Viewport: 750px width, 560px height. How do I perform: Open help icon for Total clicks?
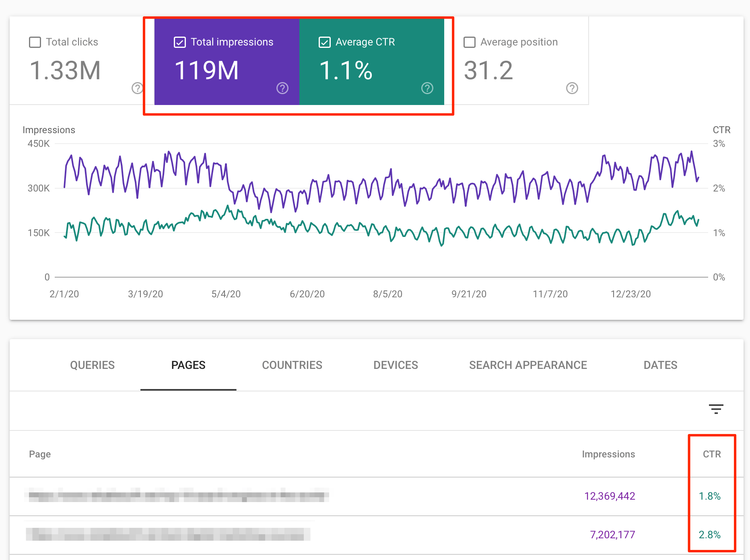[137, 88]
